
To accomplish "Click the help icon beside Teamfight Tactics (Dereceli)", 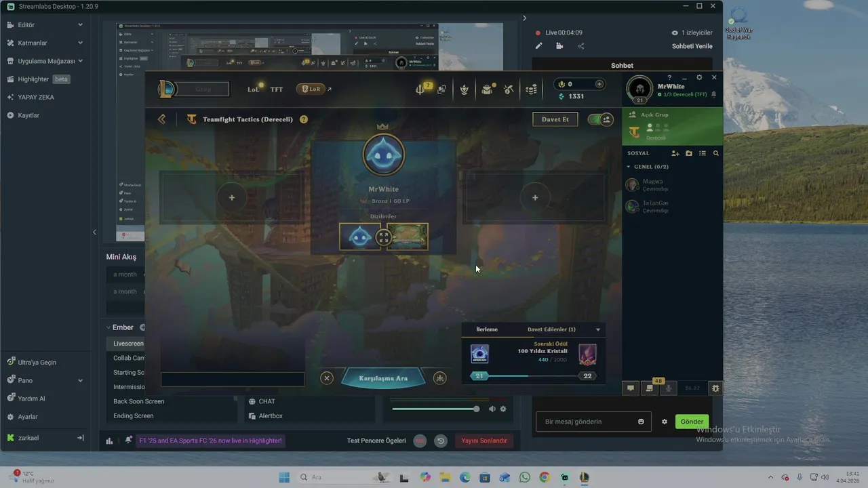I will tap(304, 119).
